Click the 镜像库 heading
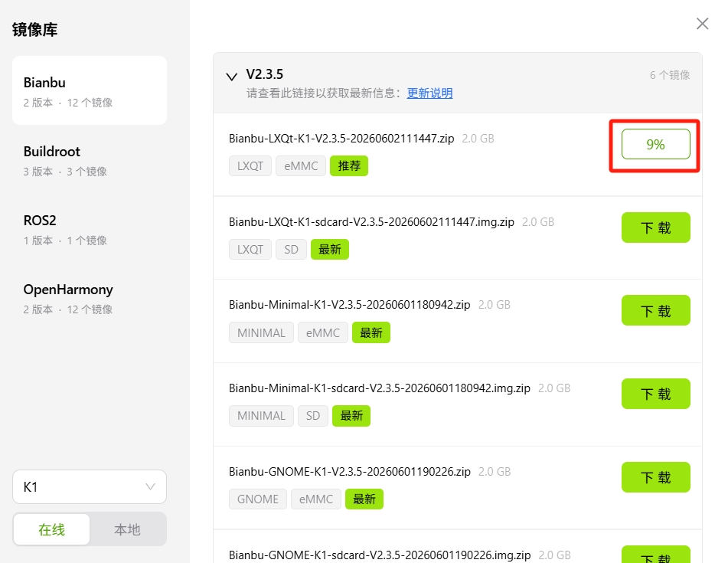Viewport: 728px width, 563px height. (x=34, y=30)
